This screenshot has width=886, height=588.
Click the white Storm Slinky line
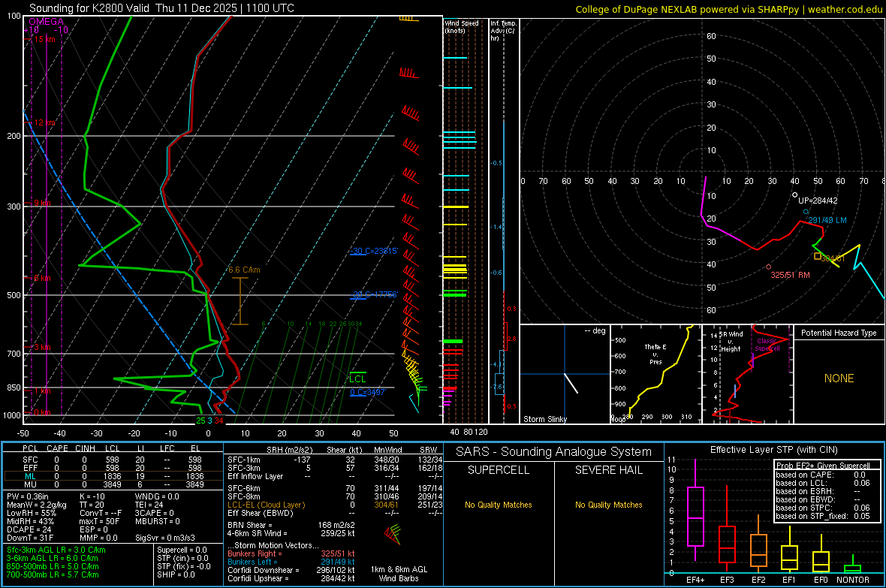tap(571, 383)
